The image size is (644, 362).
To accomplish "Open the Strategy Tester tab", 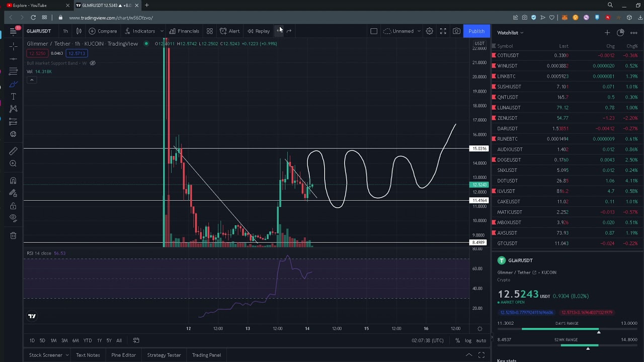I will point(164,355).
